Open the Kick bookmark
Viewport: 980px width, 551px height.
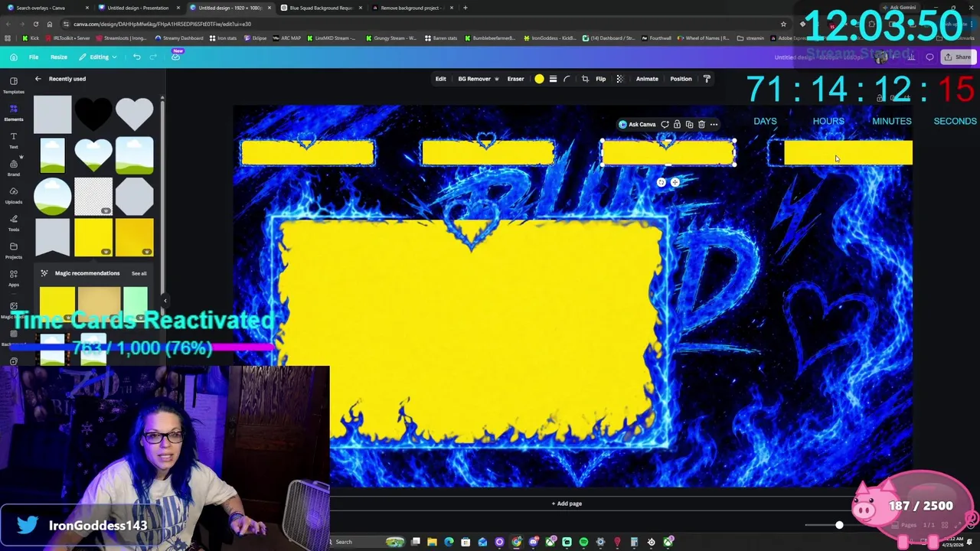31,38
